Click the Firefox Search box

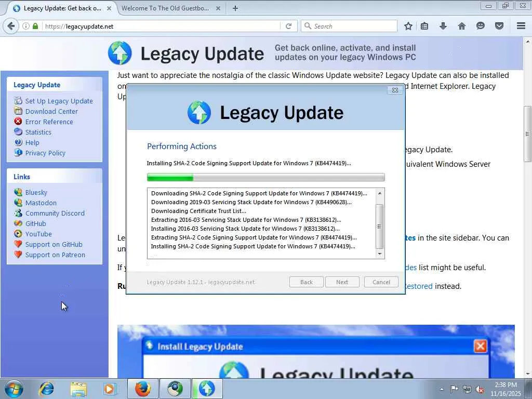pos(349,26)
